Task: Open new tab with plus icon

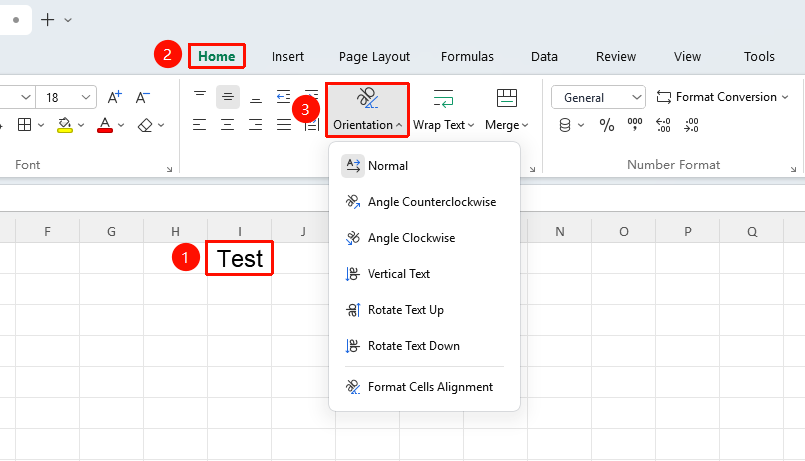Action: 47,20
